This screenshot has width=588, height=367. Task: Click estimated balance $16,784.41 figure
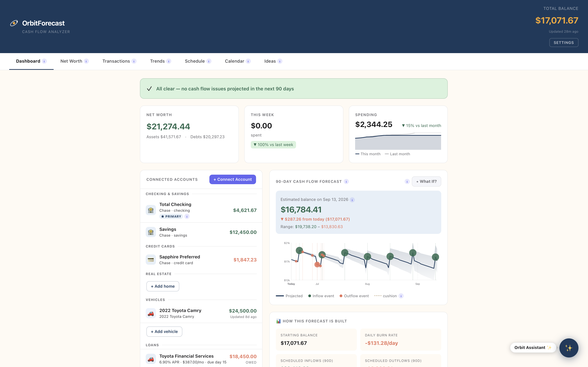[x=301, y=210]
